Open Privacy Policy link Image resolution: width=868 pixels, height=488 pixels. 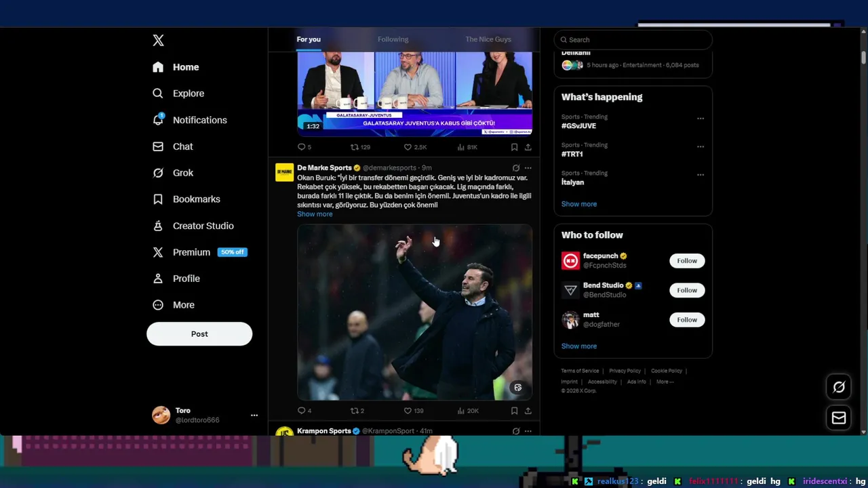coord(625,371)
